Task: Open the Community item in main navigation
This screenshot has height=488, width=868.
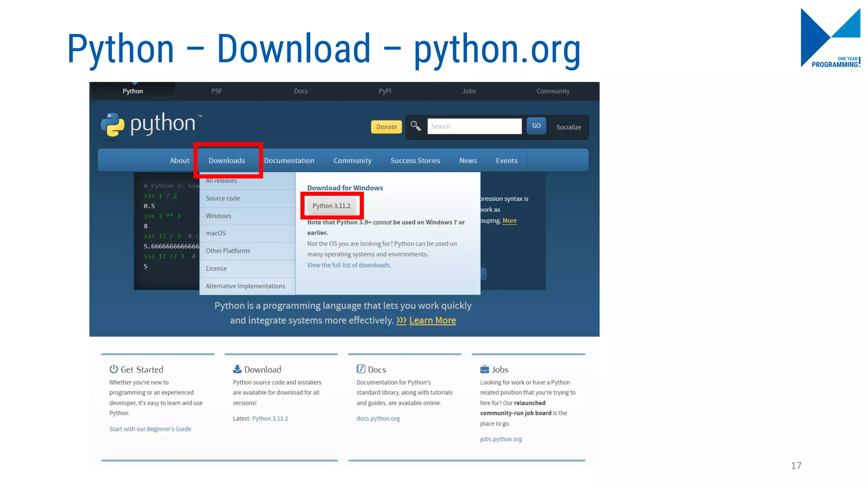Action: point(353,161)
